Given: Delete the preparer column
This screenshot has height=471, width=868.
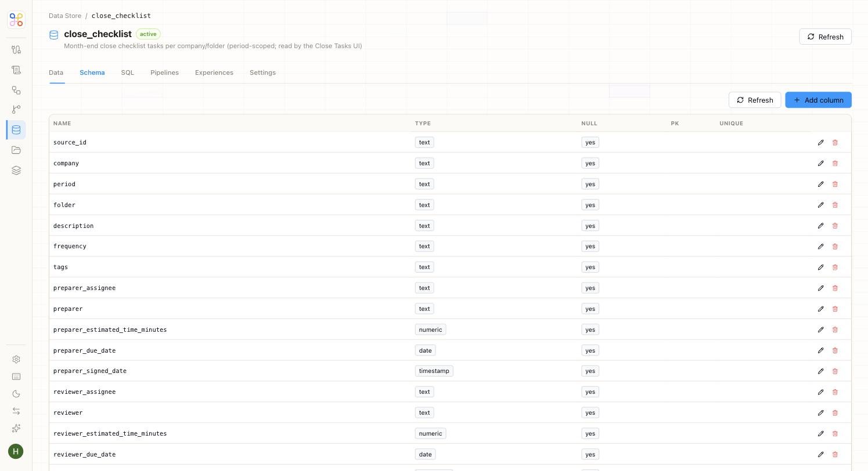Looking at the screenshot, I should (835, 309).
